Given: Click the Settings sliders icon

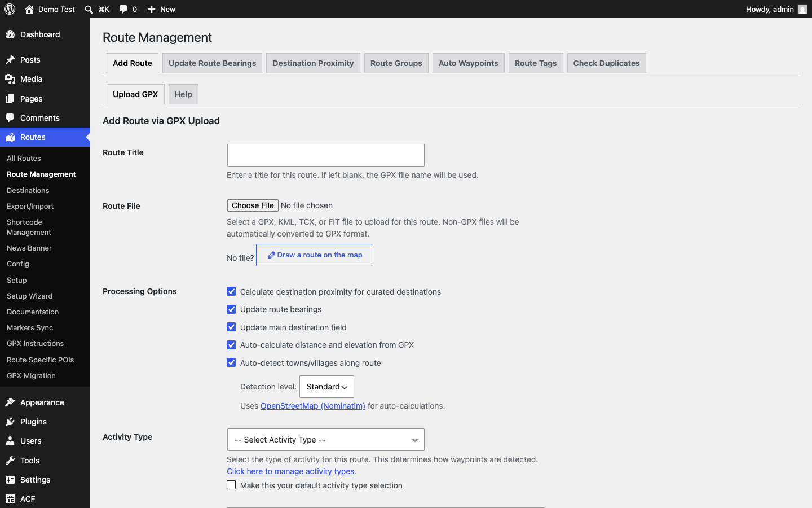Looking at the screenshot, I should pos(10,480).
